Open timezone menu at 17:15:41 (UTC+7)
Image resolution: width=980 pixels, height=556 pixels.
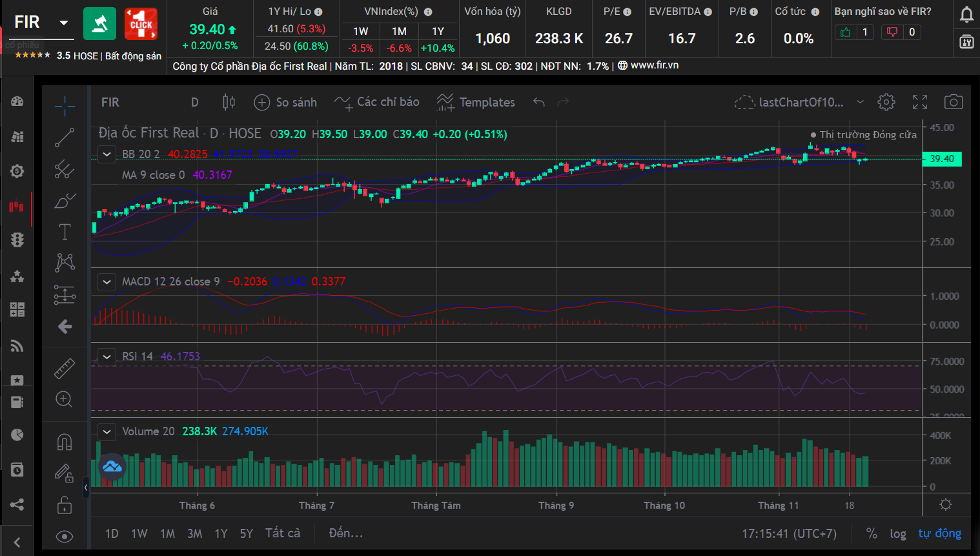[789, 533]
